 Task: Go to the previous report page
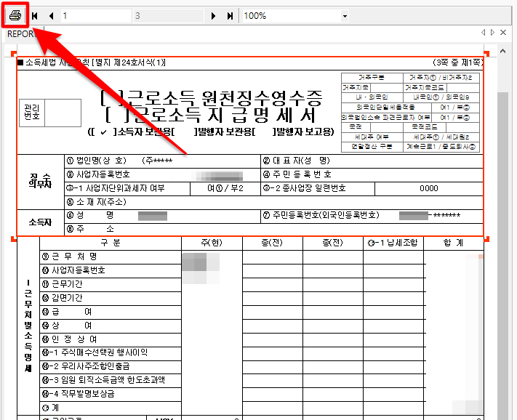click(x=51, y=16)
